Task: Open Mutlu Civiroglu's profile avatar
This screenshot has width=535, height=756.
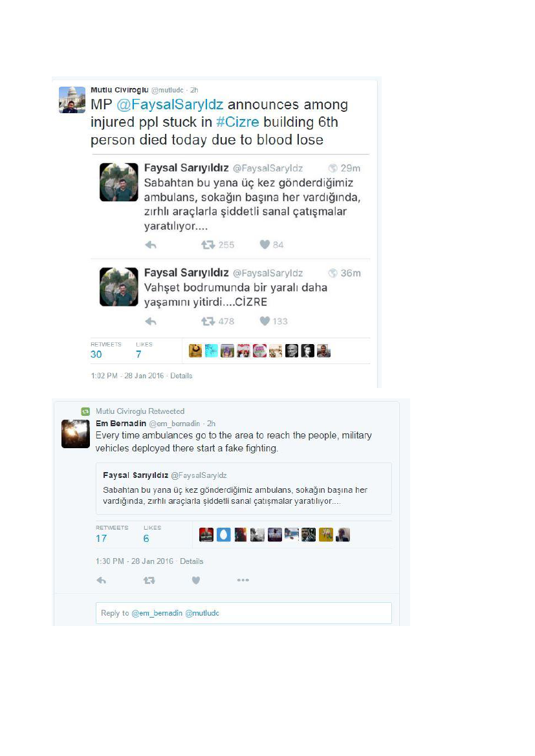Action: coord(72,100)
